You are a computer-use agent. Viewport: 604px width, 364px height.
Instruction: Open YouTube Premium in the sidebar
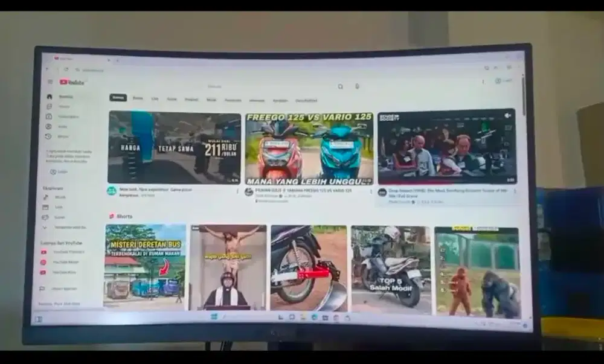[x=63, y=252]
